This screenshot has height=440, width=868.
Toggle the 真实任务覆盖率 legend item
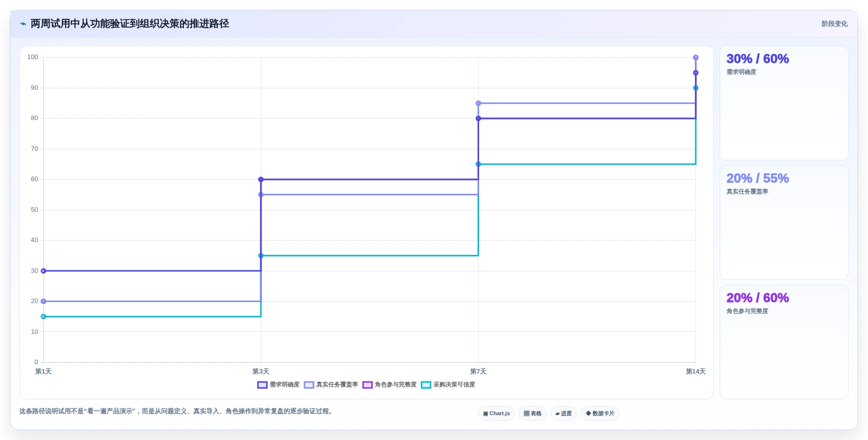click(331, 384)
